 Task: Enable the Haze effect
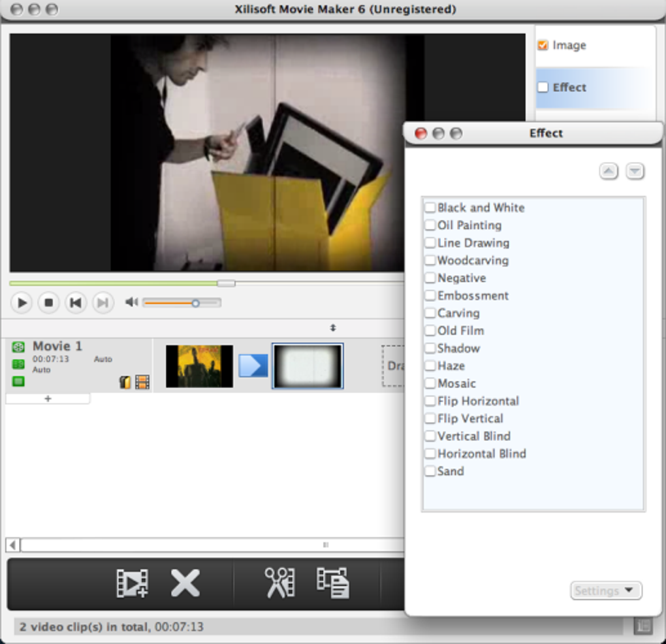430,366
